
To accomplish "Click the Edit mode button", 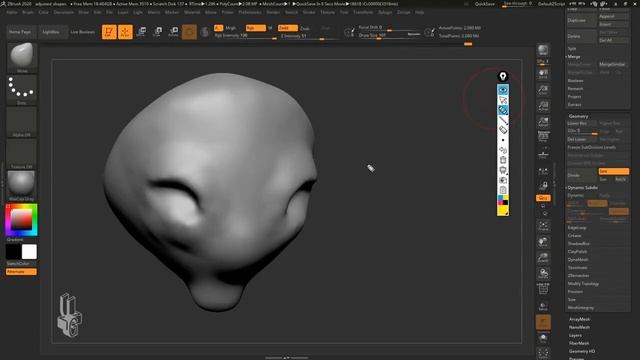I will (109, 32).
